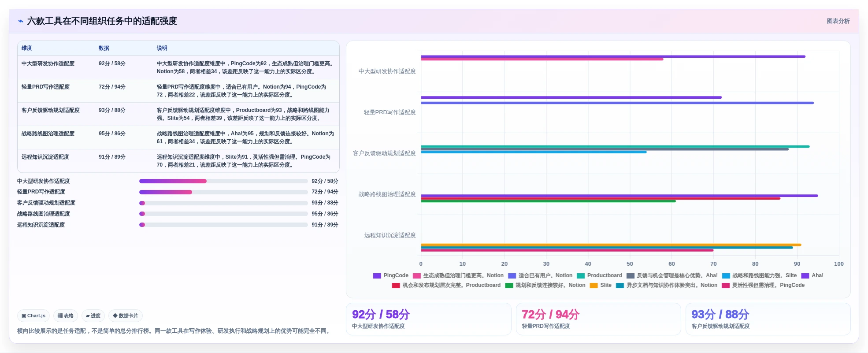Toggle legend item 机会和发布规划层次完整。Productboard

click(446, 285)
